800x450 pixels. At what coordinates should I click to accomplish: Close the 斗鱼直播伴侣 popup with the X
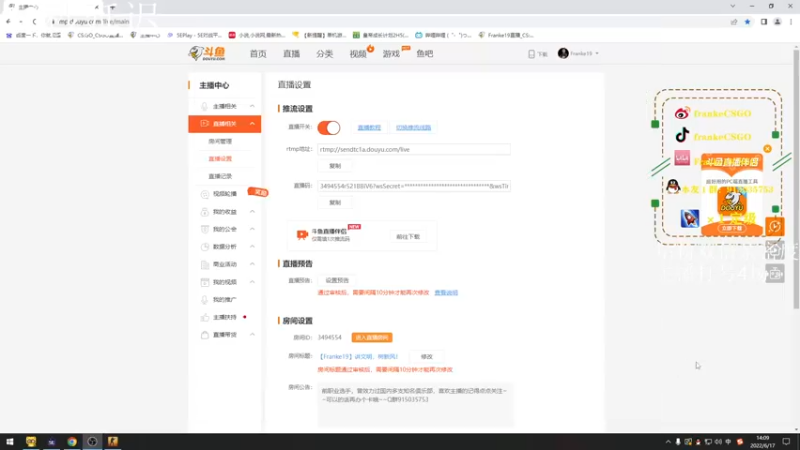pyautogui.click(x=767, y=148)
